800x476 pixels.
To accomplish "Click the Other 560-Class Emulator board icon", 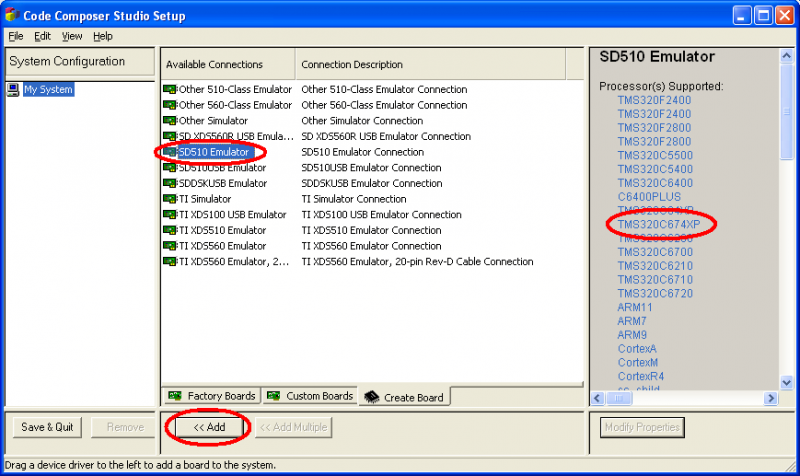I will (x=169, y=105).
